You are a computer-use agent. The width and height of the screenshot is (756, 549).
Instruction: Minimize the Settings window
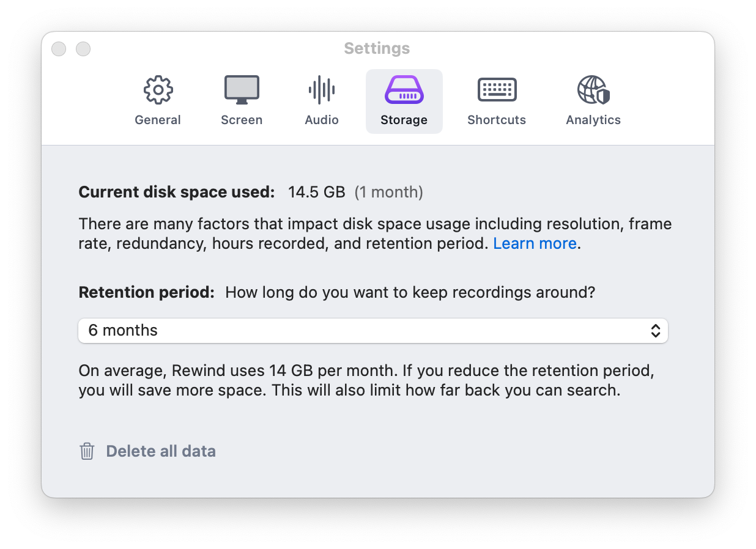[x=83, y=49]
